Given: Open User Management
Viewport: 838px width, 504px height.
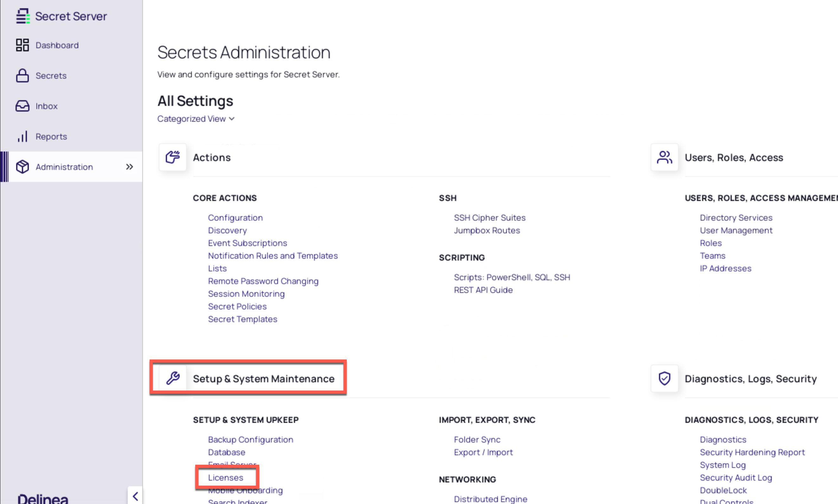Looking at the screenshot, I should (736, 230).
